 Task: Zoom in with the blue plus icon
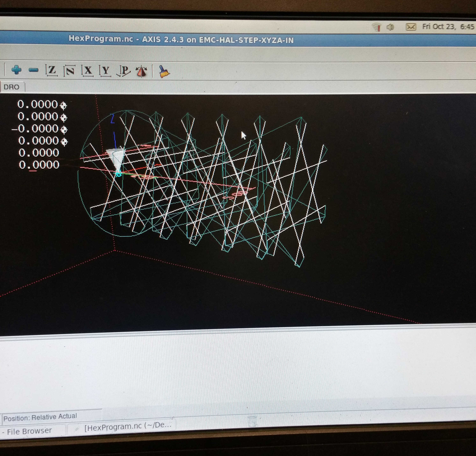[x=17, y=70]
